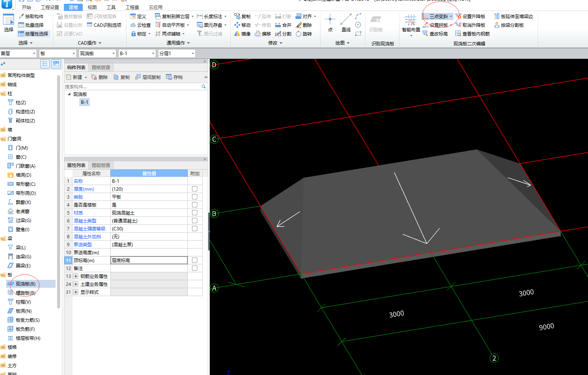Tick the 附加 checkbox for 是否是楼板
Image resolution: width=588 pixels, height=375 pixels.
click(195, 205)
